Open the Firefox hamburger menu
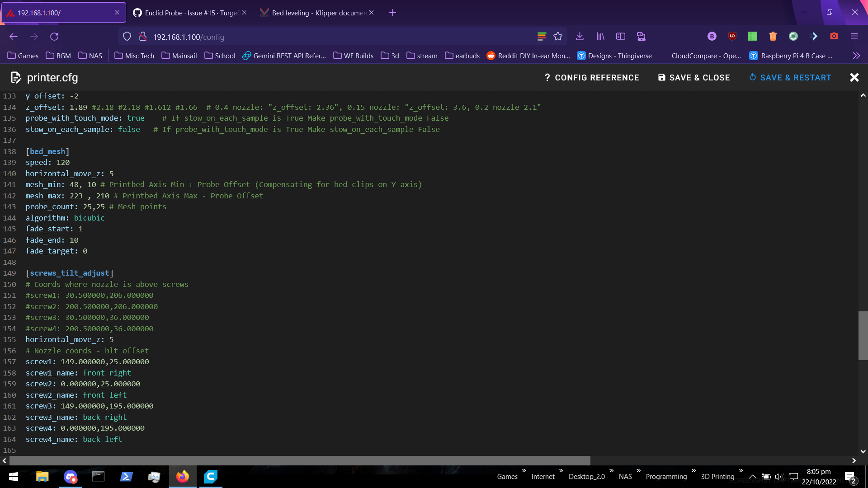This screenshot has height=488, width=868. (x=855, y=36)
